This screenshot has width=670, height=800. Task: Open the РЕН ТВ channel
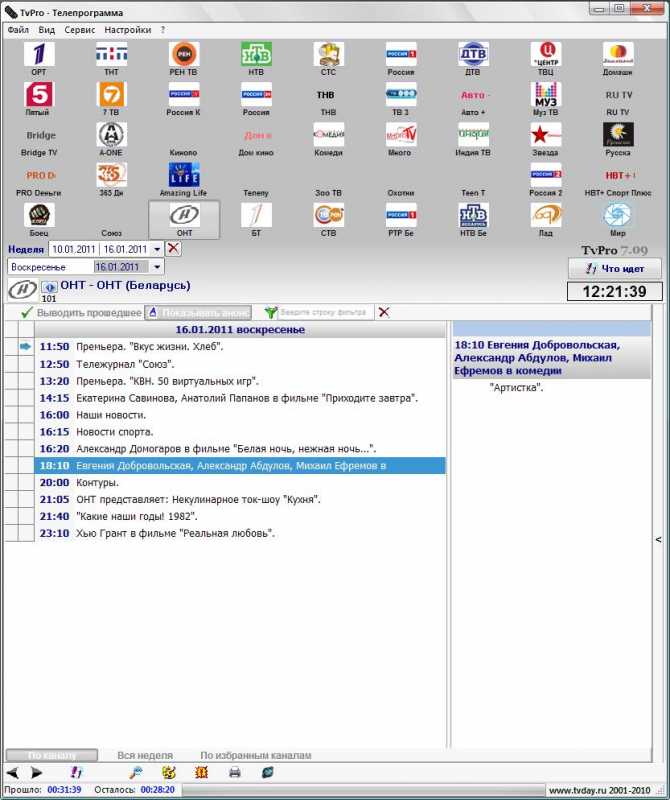pyautogui.click(x=184, y=54)
